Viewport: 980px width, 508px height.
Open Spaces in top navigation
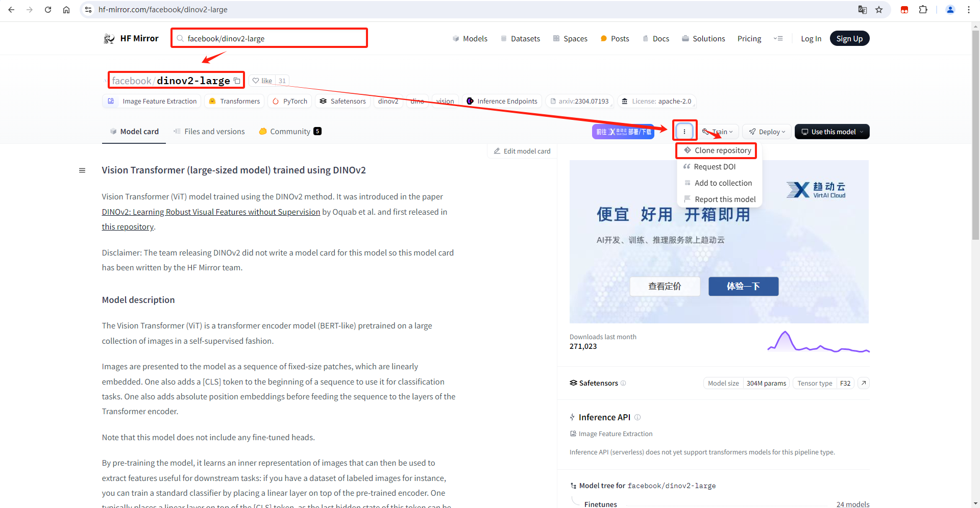(570, 39)
